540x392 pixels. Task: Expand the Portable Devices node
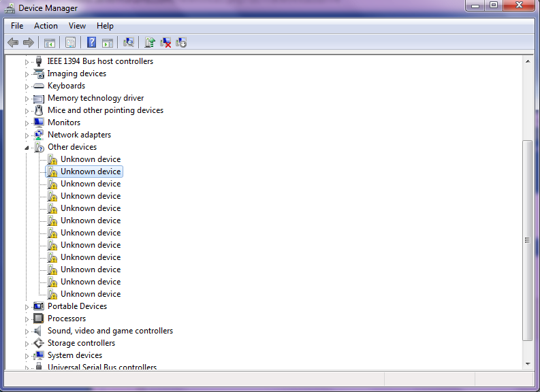click(x=27, y=307)
